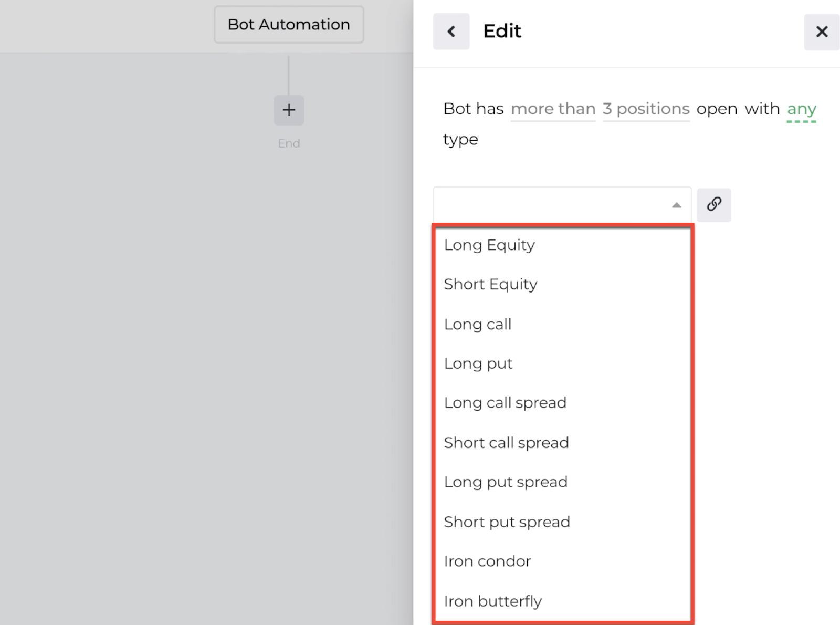Collapse the position type dropdown arrow

(x=676, y=205)
